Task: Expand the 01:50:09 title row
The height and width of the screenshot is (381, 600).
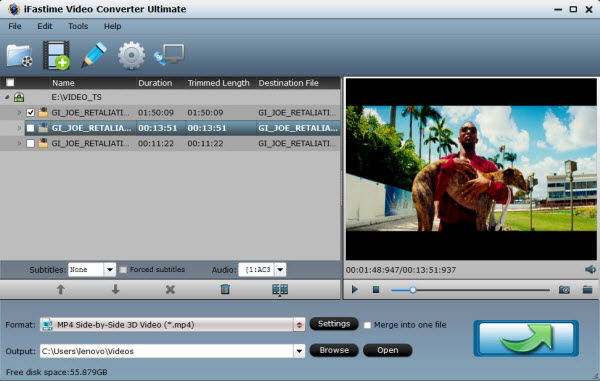Action: coord(19,112)
